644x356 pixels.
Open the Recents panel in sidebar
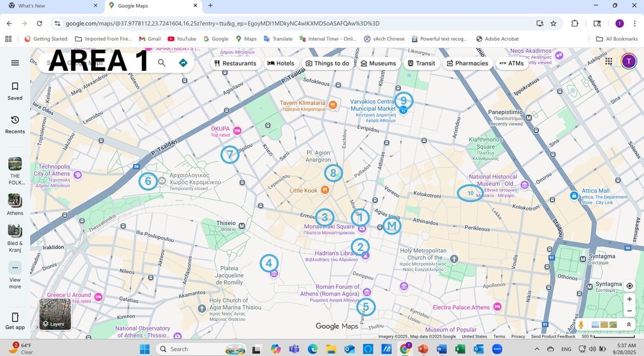click(15, 125)
